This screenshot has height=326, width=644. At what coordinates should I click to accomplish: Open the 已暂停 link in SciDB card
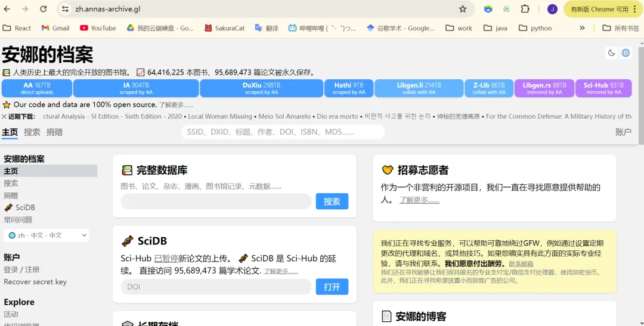[x=166, y=259]
